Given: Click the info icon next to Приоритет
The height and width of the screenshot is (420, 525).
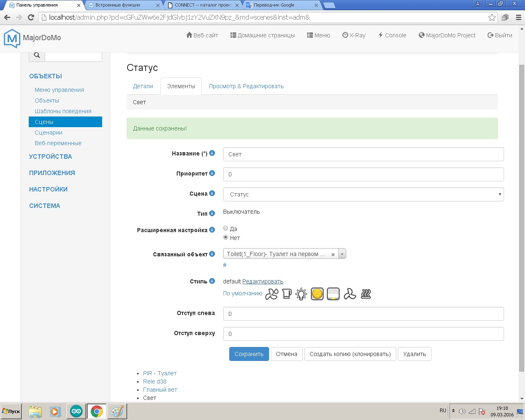Looking at the screenshot, I should point(212,173).
